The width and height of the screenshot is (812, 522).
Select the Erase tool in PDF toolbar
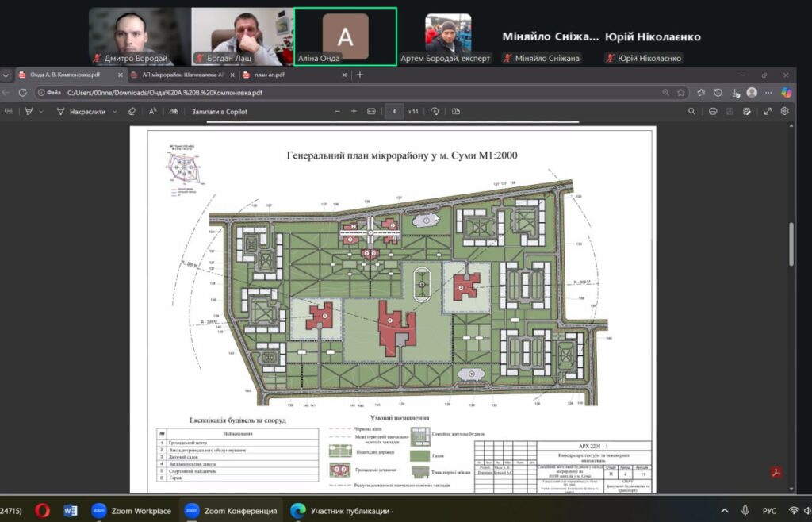coord(132,112)
